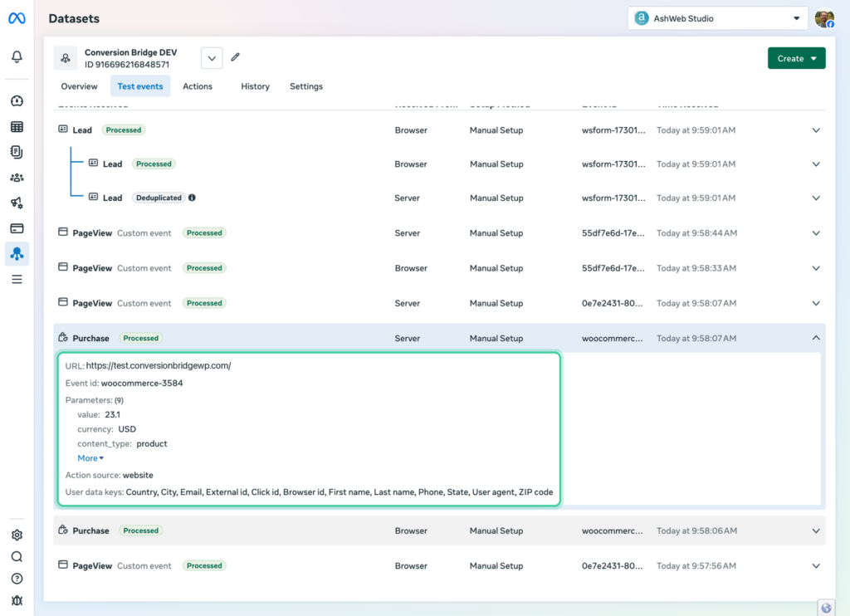Expand the nested Lead Browser row
This screenshot has height=616, width=850.
[x=815, y=164]
